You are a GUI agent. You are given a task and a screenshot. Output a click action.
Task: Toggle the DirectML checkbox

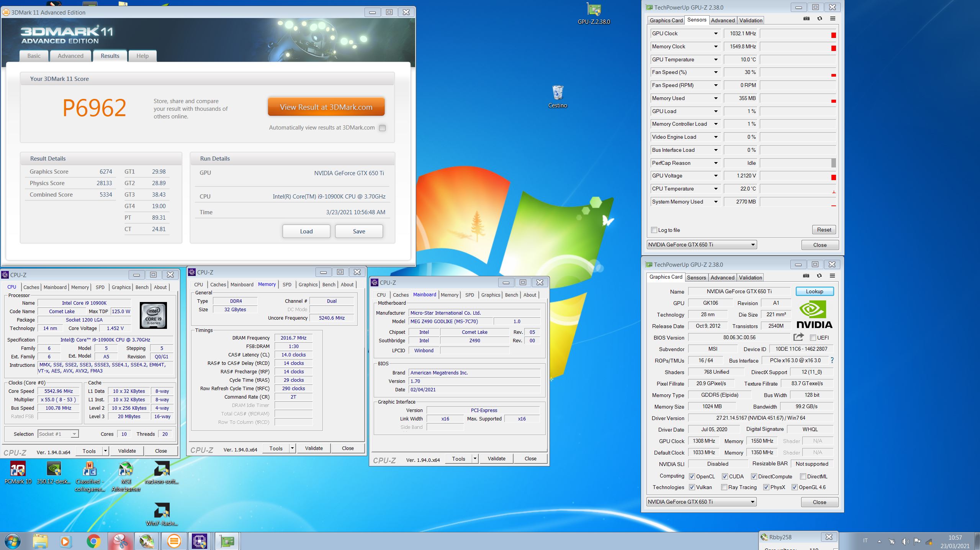click(x=803, y=476)
